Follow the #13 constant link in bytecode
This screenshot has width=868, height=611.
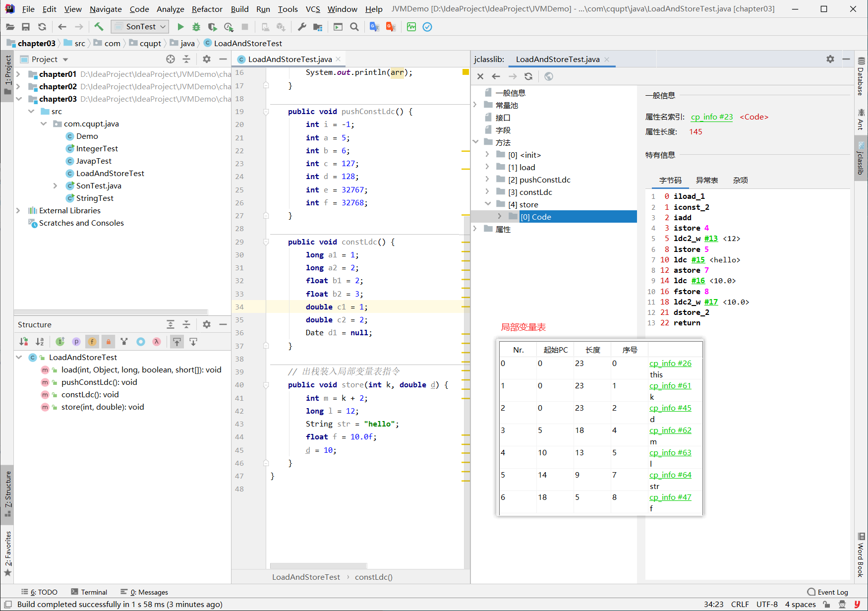[x=711, y=239]
